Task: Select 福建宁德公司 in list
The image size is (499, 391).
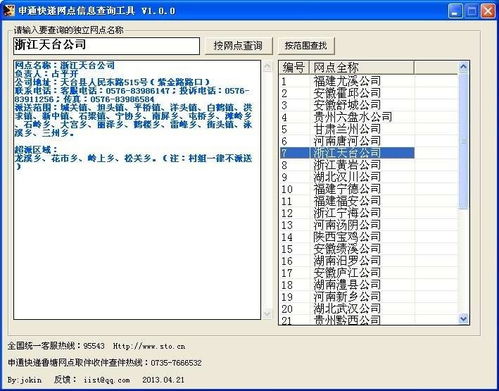Action: tap(347, 189)
